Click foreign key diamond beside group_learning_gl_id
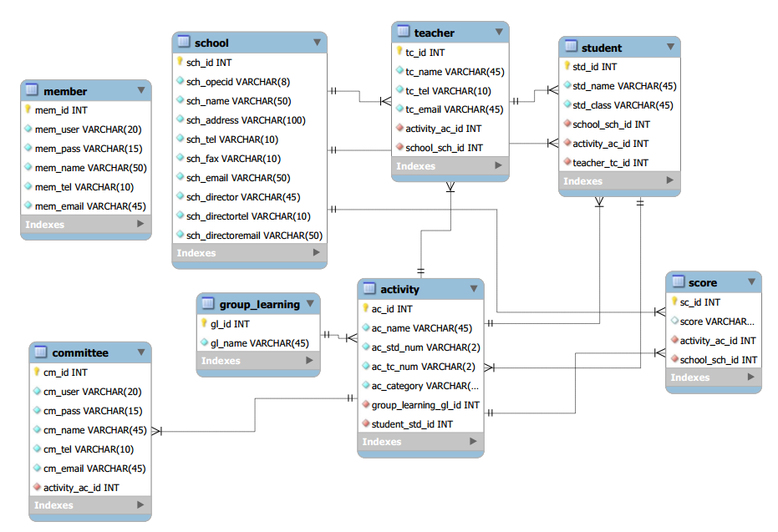Viewport: 778px width, 532px height. [366, 404]
